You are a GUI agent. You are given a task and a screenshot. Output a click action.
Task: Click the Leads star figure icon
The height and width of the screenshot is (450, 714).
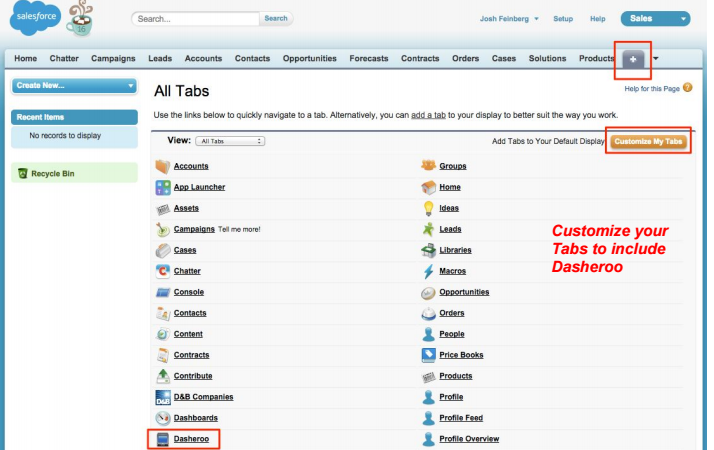pos(428,229)
